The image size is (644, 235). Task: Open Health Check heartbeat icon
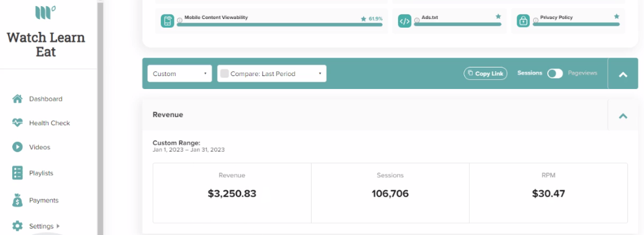(x=17, y=123)
